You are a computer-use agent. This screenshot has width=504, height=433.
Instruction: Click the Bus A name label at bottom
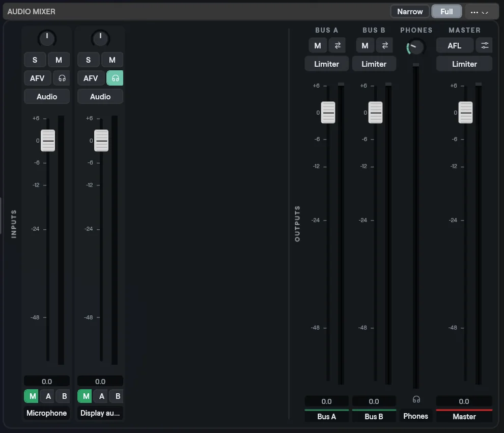point(326,416)
